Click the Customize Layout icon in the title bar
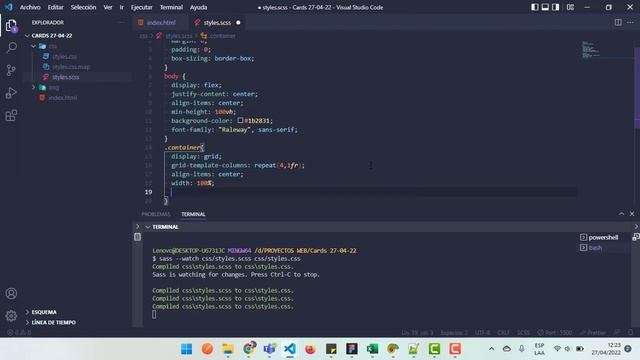This screenshot has height=360, width=640. click(570, 7)
